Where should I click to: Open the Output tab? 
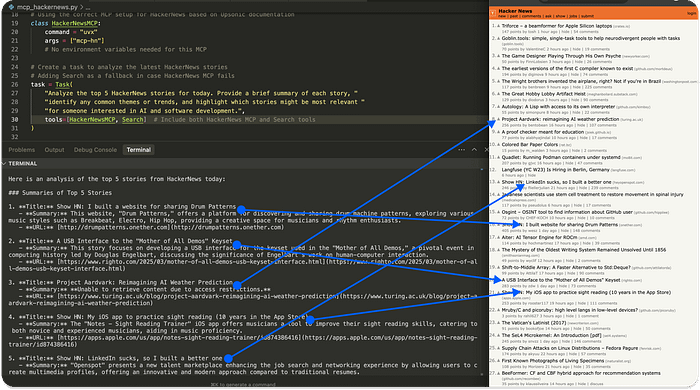tap(54, 149)
